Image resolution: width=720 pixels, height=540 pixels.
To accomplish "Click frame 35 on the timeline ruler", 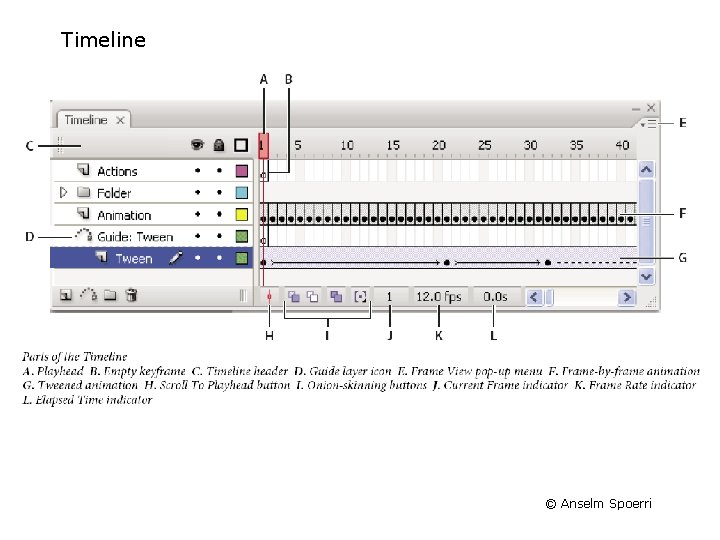I will tap(576, 146).
